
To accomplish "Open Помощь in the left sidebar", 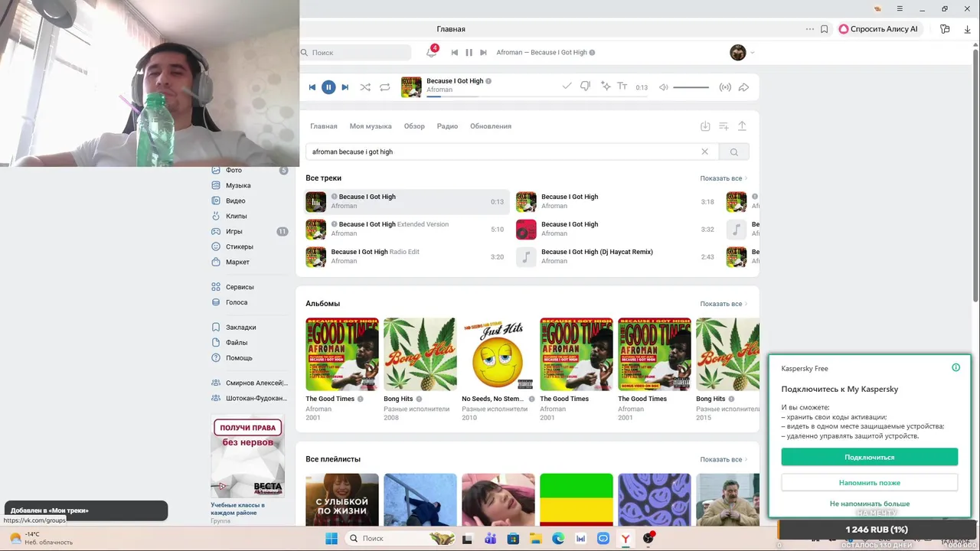I will [239, 358].
